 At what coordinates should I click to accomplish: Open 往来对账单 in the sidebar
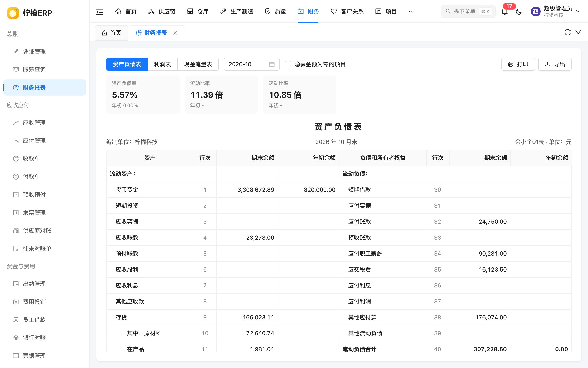[45, 249]
